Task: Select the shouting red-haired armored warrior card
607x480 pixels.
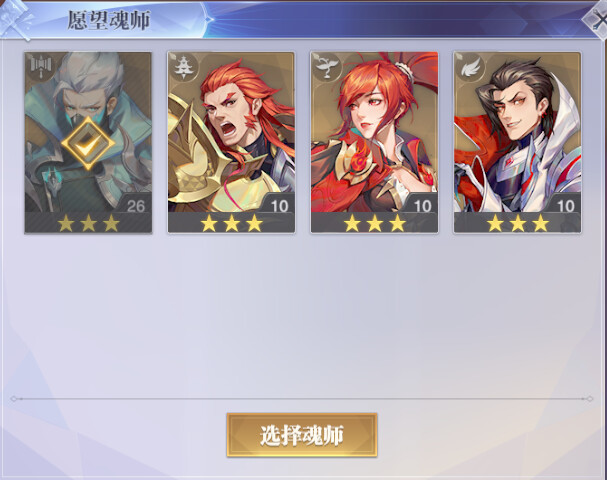Action: pyautogui.click(x=231, y=143)
